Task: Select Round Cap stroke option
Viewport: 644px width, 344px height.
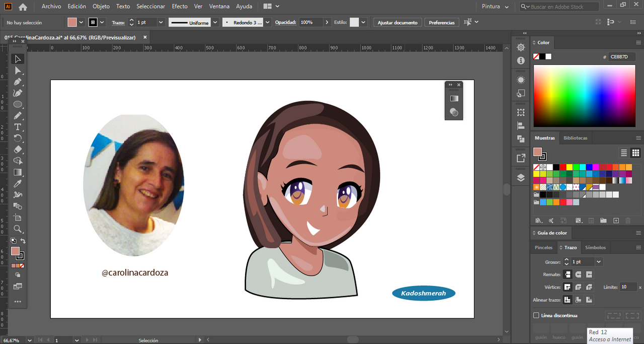Action: tap(578, 274)
